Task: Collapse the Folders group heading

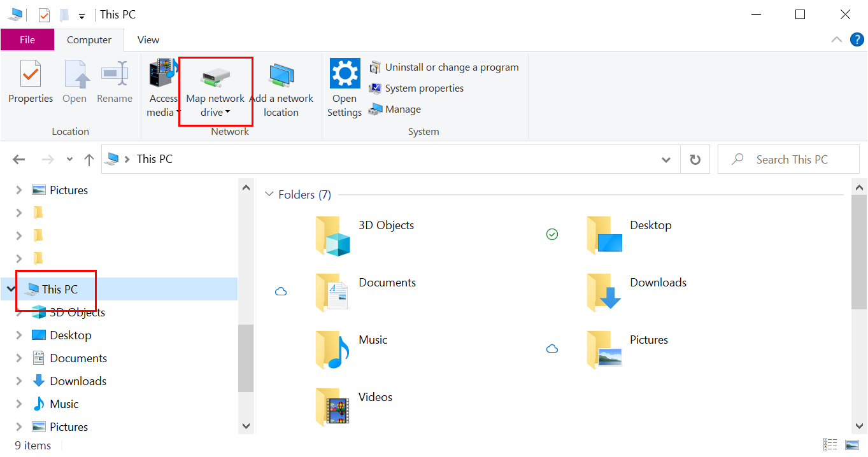Action: click(269, 194)
